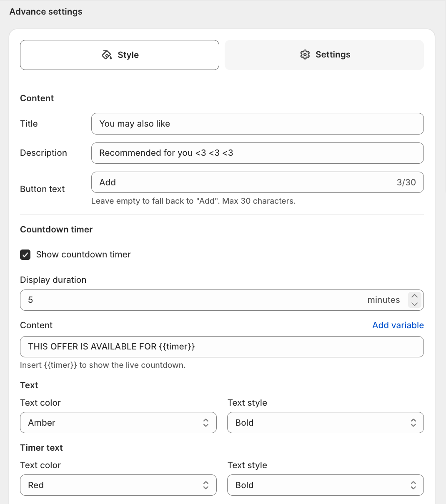Click the 'Advance settings' heading

pyautogui.click(x=46, y=12)
